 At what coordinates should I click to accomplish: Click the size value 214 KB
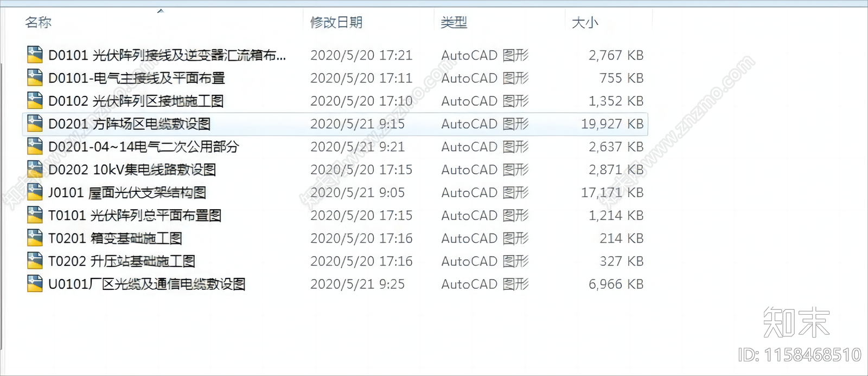[x=622, y=238]
